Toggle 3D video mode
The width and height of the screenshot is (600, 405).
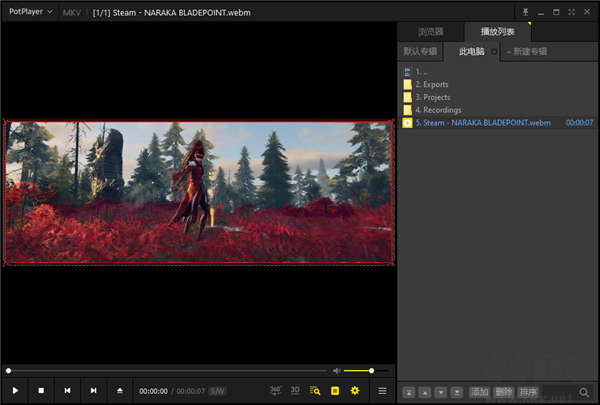295,390
